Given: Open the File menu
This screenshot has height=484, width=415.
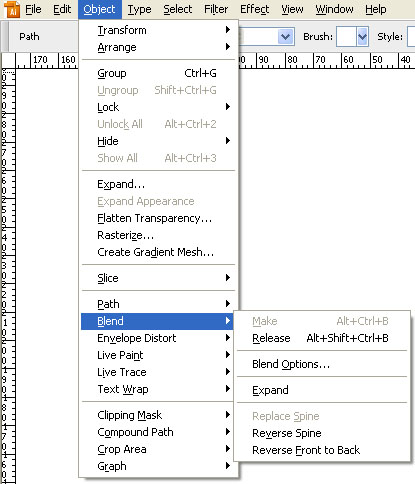Looking at the screenshot, I should click(33, 9).
